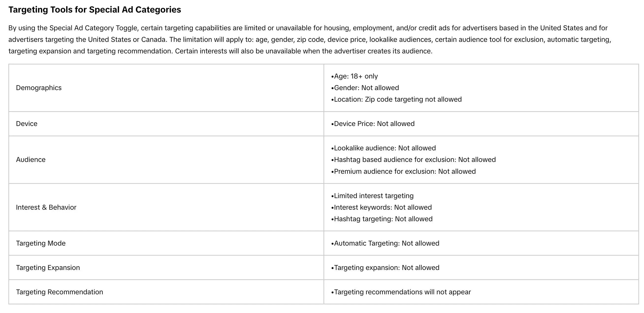Click the Device row label
This screenshot has width=644, height=313.
point(27,124)
